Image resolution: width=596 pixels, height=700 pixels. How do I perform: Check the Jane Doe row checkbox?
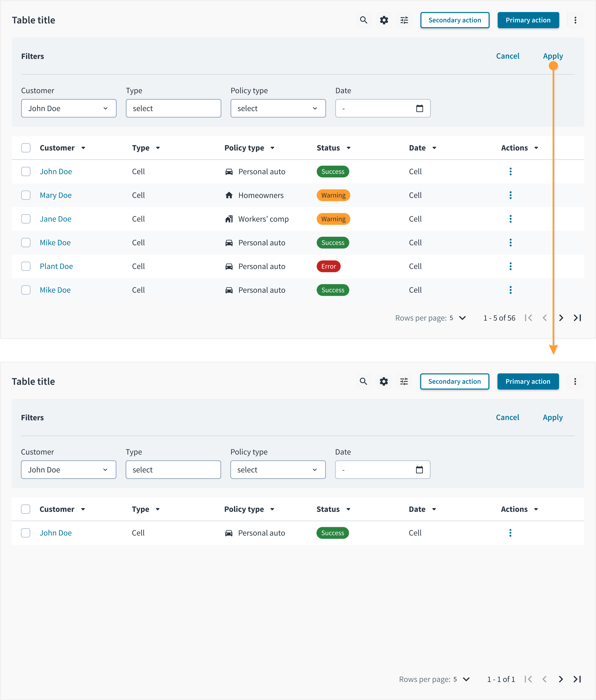(26, 219)
